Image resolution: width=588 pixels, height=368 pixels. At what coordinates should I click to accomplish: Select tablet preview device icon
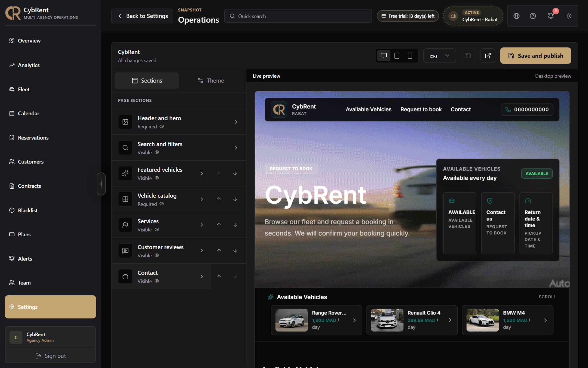[x=397, y=56]
